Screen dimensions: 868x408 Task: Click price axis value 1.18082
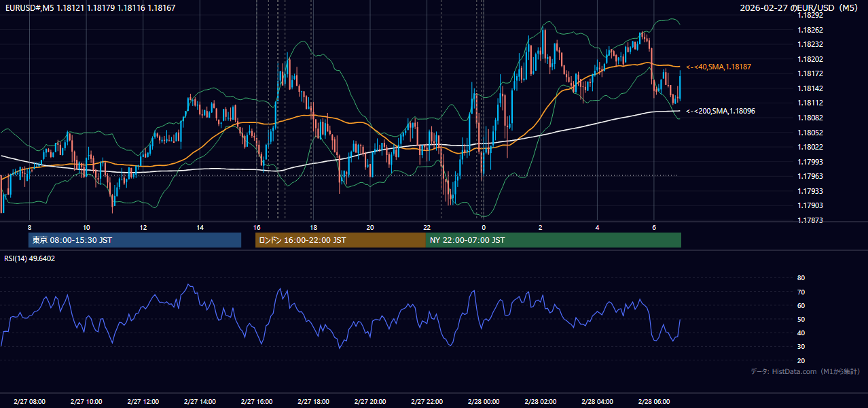click(x=810, y=118)
